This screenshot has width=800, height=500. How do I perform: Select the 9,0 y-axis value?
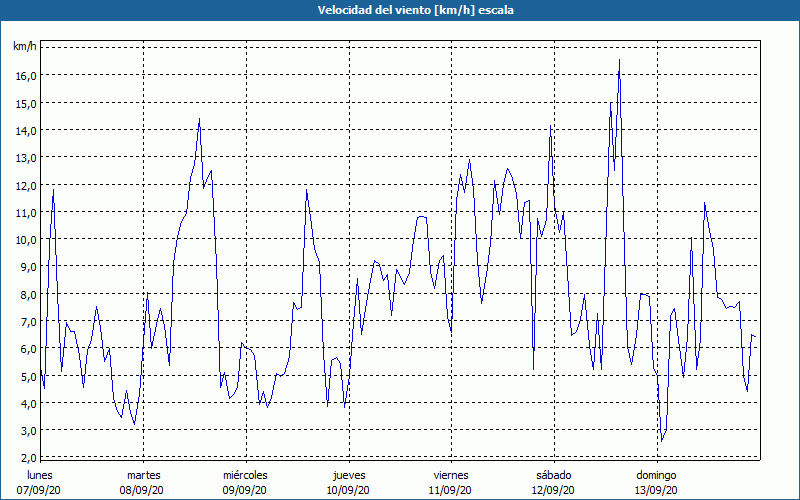pyautogui.click(x=29, y=266)
